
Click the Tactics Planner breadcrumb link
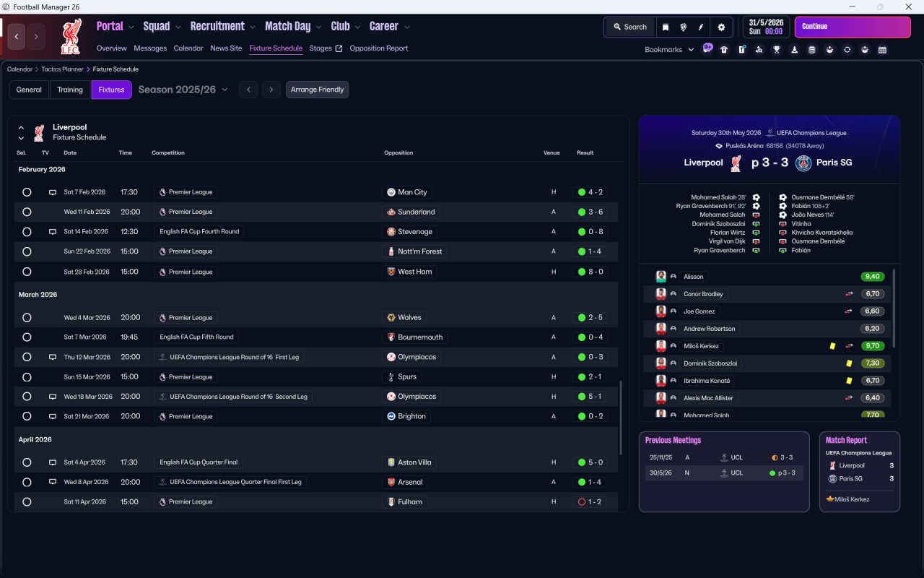62,69
